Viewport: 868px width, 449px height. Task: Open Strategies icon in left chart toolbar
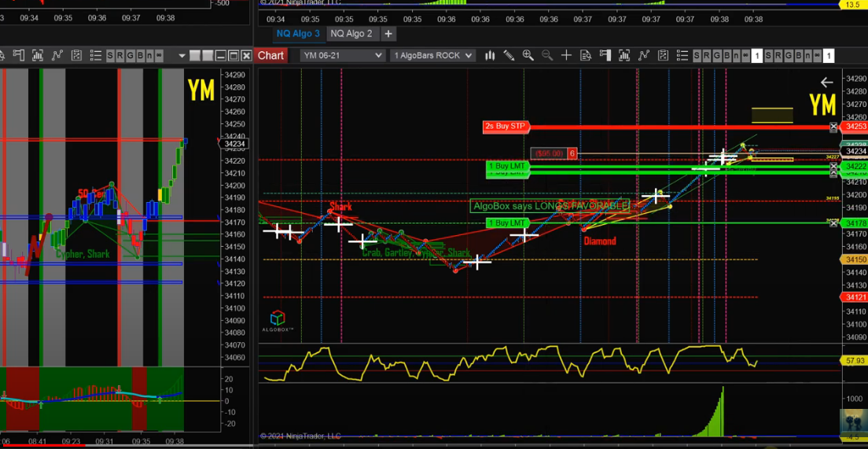[x=76, y=55]
